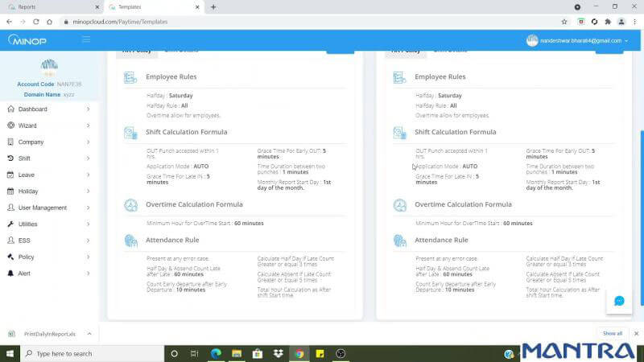This screenshot has width=644, height=362.
Task: Click the Alert bell icon
Action: 10,274
